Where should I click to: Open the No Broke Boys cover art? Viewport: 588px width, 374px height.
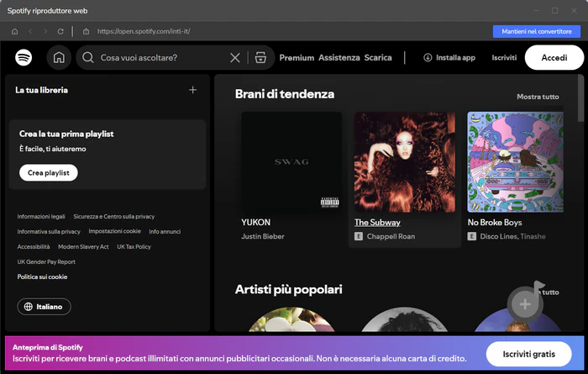click(515, 162)
